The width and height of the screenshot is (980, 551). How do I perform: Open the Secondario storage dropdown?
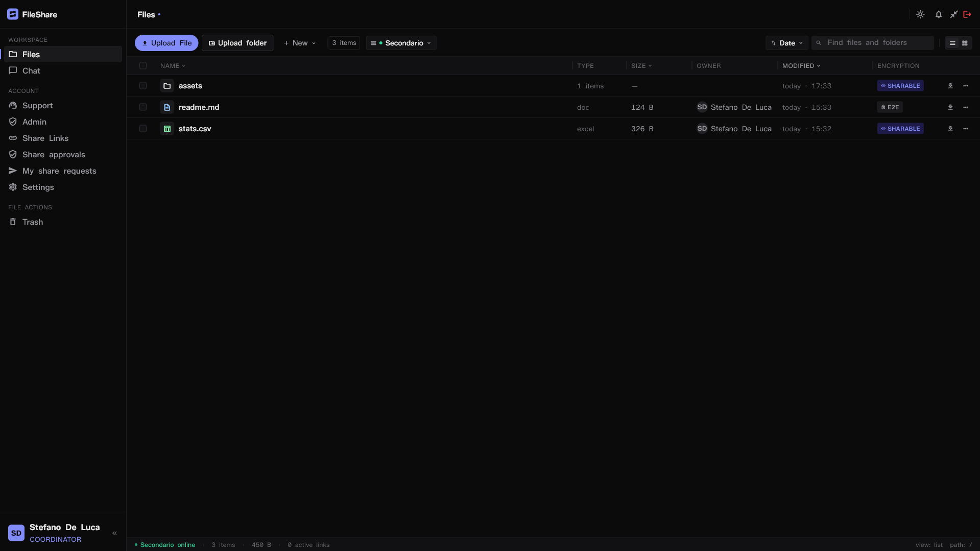pyautogui.click(x=401, y=43)
